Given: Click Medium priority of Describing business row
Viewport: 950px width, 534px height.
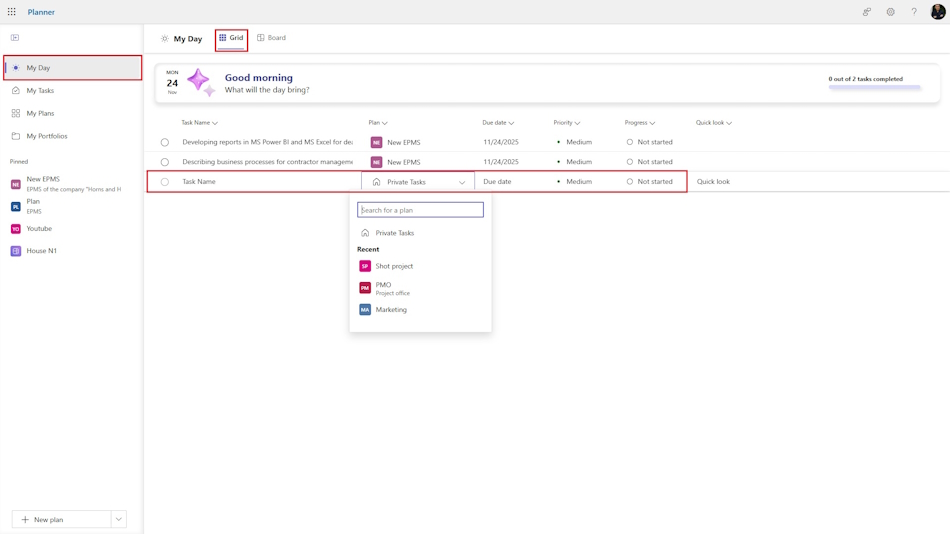Looking at the screenshot, I should coord(574,162).
